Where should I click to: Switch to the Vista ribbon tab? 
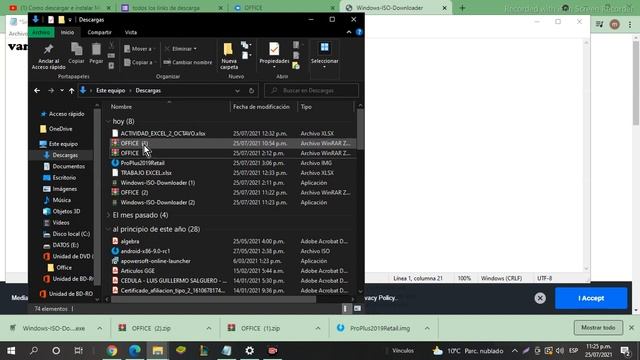131,32
